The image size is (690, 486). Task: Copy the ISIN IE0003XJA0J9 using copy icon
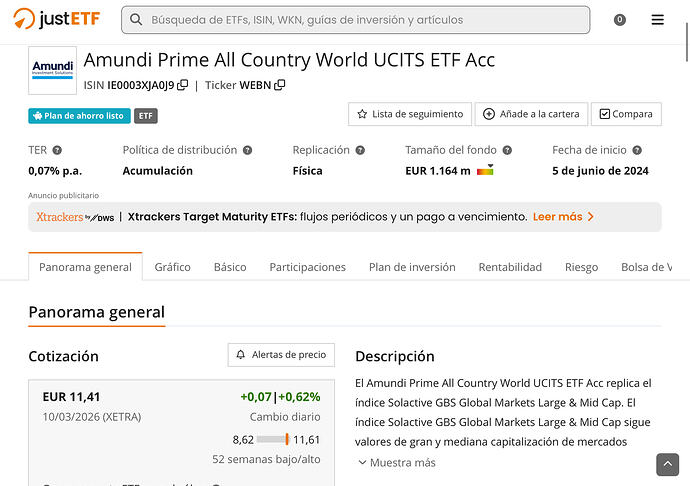point(183,86)
